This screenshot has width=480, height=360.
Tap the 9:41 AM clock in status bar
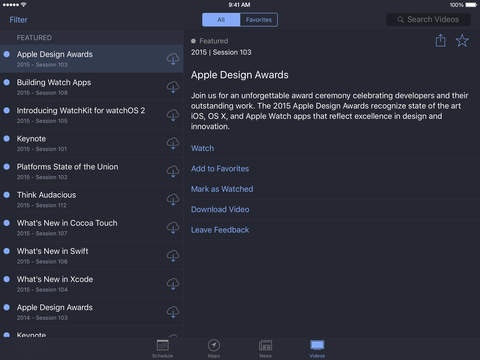click(x=239, y=5)
